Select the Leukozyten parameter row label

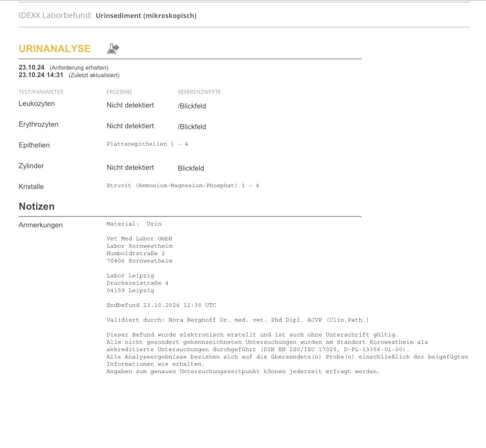point(37,103)
